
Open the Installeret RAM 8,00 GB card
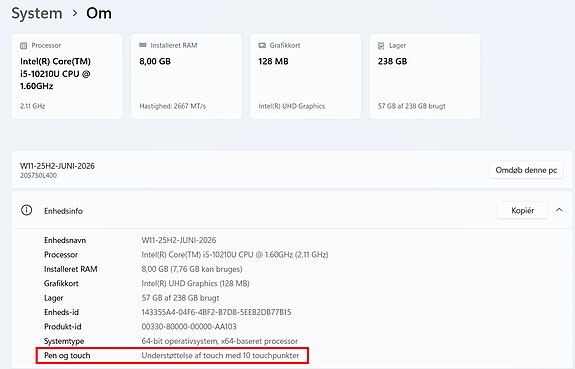pyautogui.click(x=186, y=76)
